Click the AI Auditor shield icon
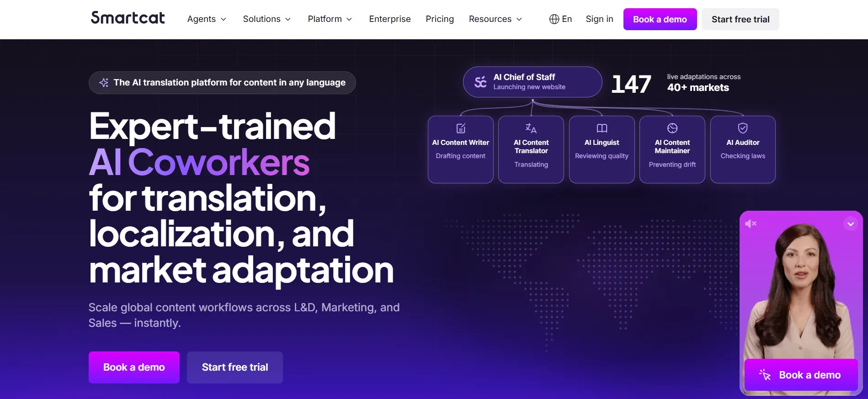This screenshot has width=868, height=399. pos(743,128)
